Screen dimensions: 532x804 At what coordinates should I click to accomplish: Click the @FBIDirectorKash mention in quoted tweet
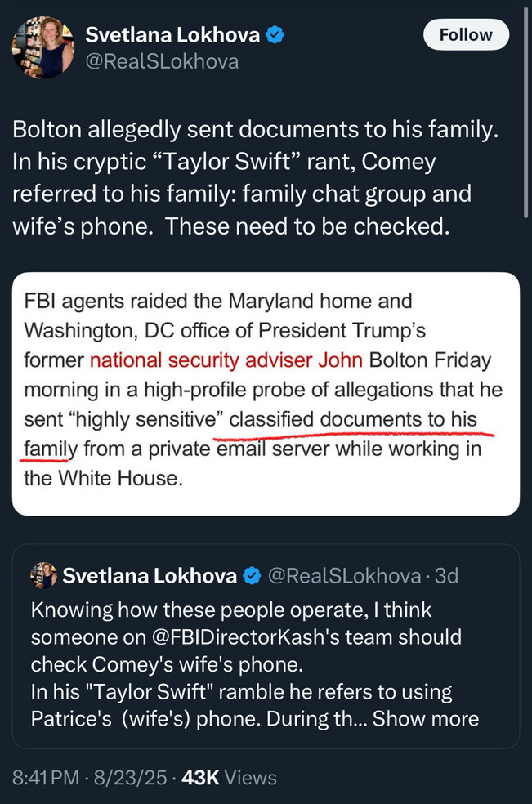point(213,636)
